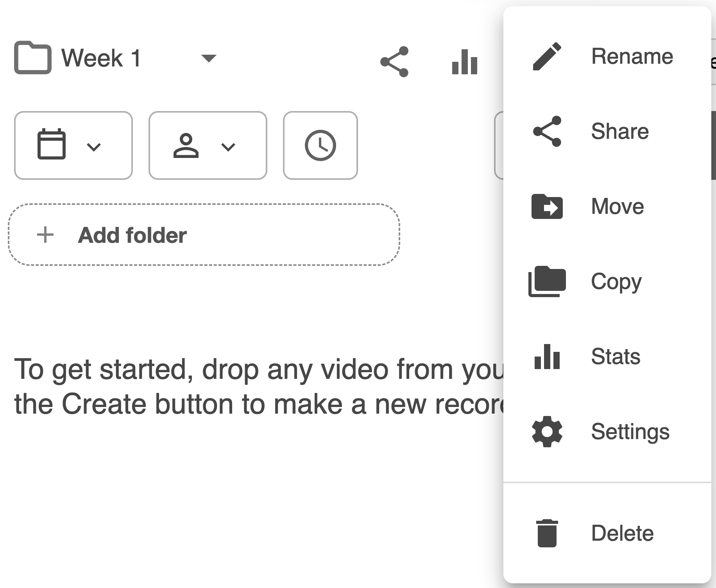Click the gear icon in context menu
716x588 pixels.
pyautogui.click(x=547, y=432)
